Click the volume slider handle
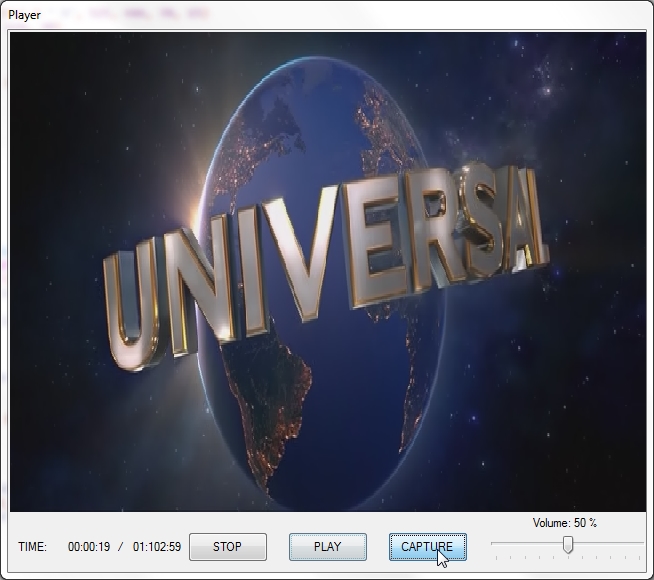The height and width of the screenshot is (580, 654). 568,545
